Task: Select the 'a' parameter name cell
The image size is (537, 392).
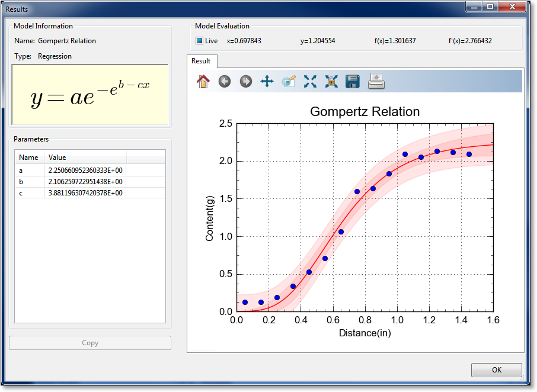Action: coord(30,171)
